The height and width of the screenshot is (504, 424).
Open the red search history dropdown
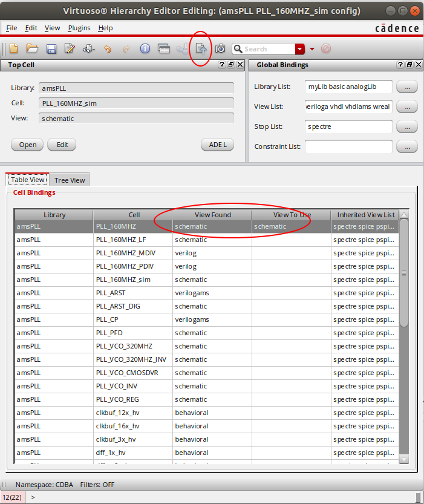pyautogui.click(x=299, y=49)
